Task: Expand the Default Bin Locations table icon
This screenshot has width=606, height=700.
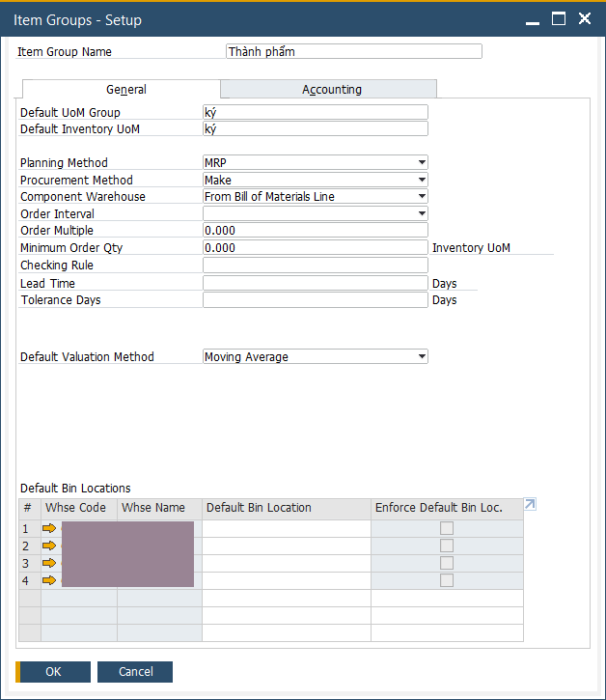Action: point(529,505)
